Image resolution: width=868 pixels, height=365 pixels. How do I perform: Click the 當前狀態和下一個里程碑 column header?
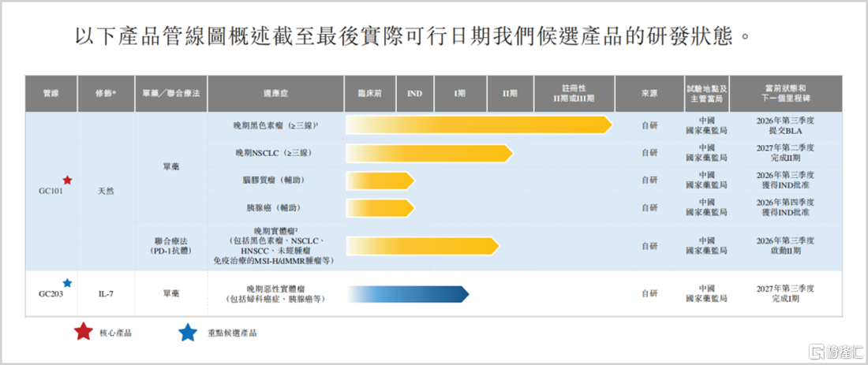tap(785, 94)
